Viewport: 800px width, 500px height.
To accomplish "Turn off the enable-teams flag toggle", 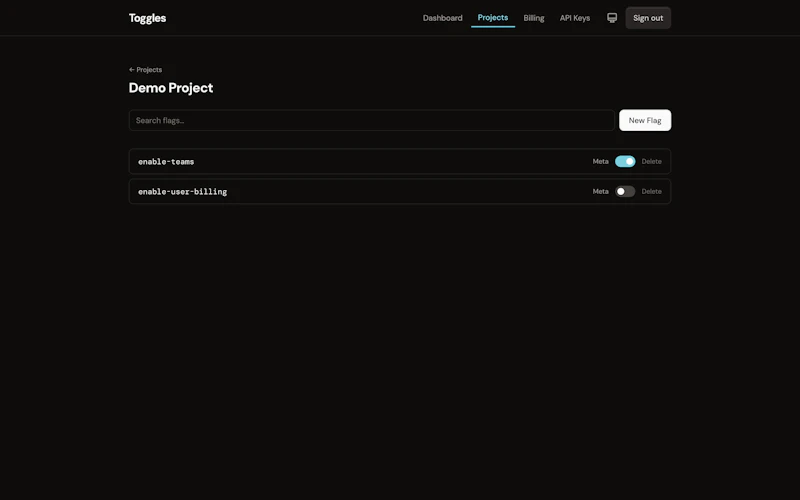I will click(x=625, y=161).
